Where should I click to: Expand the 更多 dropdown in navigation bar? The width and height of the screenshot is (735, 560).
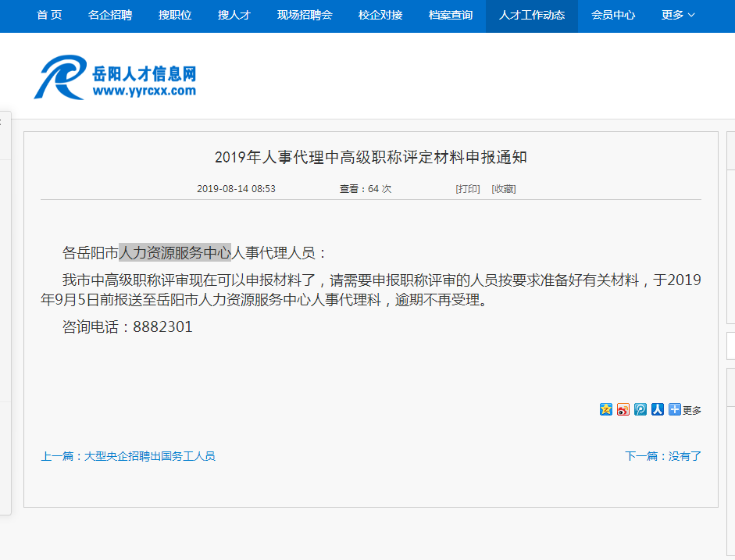click(x=677, y=16)
